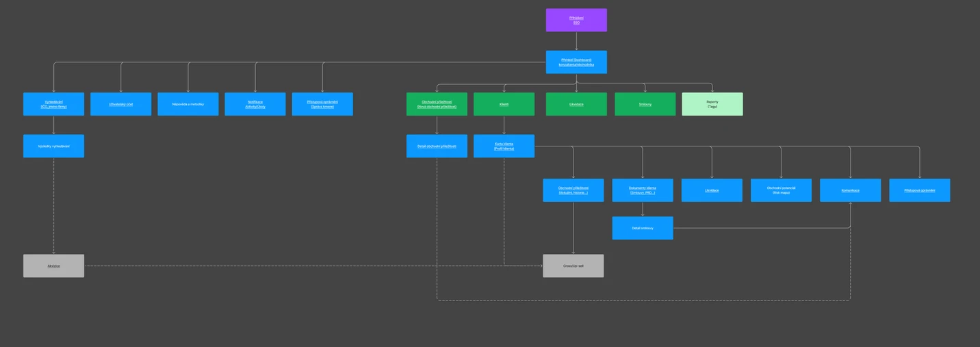Click the Detail smlouvy node

click(x=643, y=228)
